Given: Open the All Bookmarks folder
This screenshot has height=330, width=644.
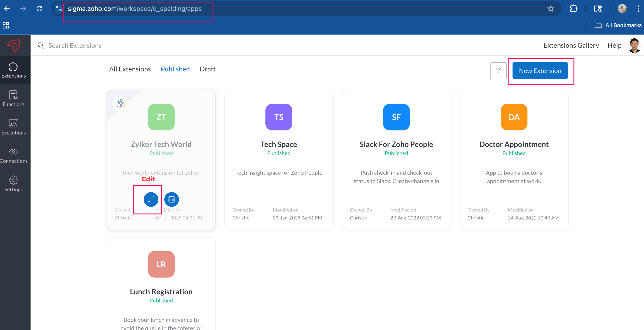Looking at the screenshot, I should click(618, 25).
